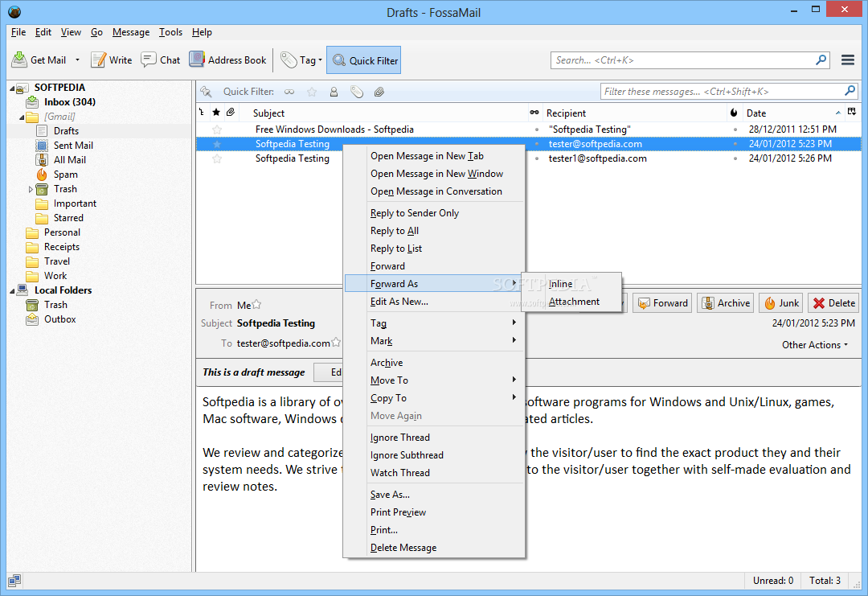
Task: Filter to contacts in address book
Action: (334, 92)
